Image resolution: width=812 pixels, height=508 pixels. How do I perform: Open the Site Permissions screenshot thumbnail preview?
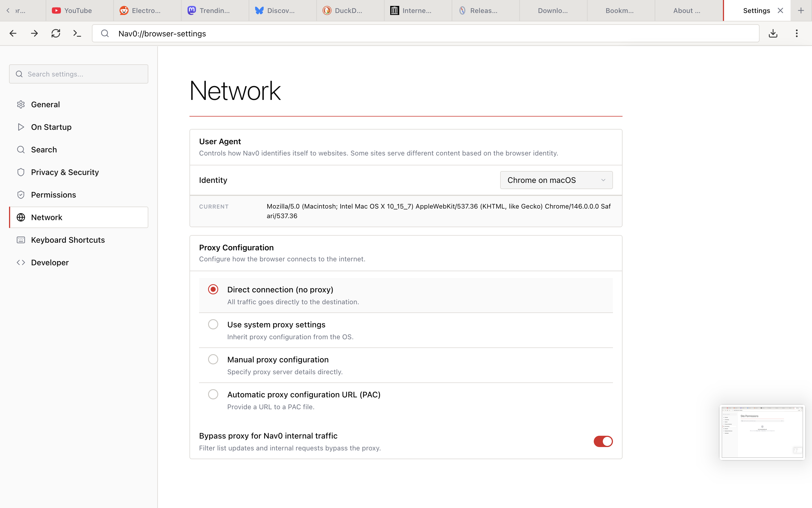[x=762, y=432]
